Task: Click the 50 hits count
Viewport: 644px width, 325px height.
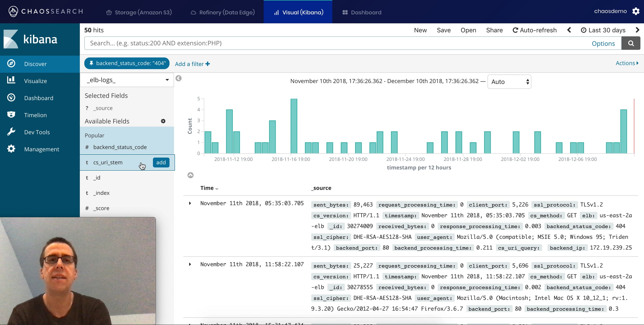Action: (x=94, y=30)
